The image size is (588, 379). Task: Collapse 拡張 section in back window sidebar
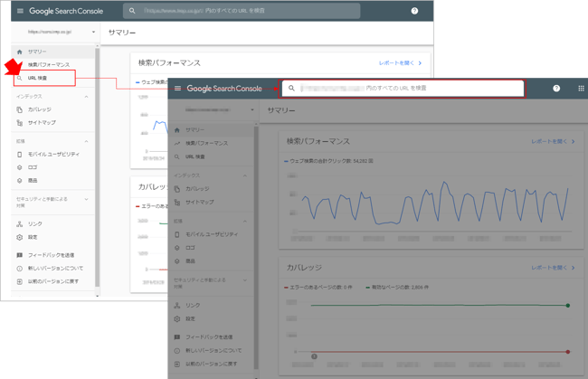[x=87, y=141]
